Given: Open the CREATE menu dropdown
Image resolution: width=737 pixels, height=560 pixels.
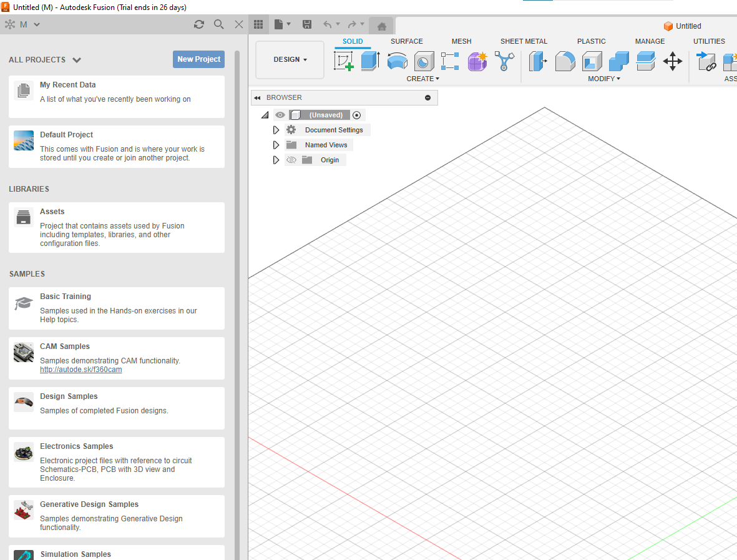Looking at the screenshot, I should click(x=422, y=79).
